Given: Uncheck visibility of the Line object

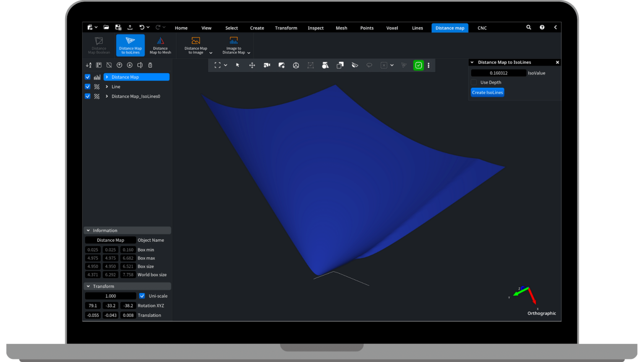Looking at the screenshot, I should click(x=87, y=86).
